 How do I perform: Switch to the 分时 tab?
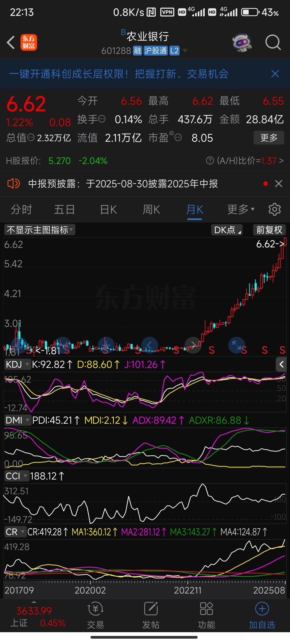21,209
